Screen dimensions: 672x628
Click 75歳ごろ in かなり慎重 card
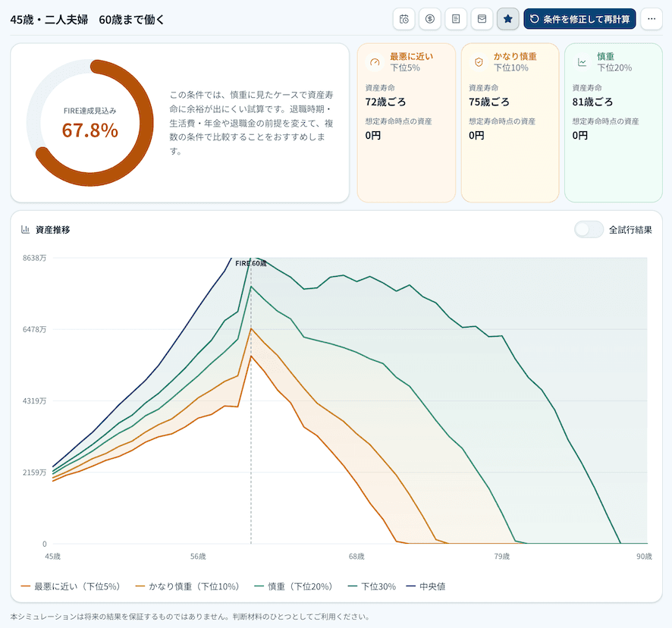[x=489, y=102]
